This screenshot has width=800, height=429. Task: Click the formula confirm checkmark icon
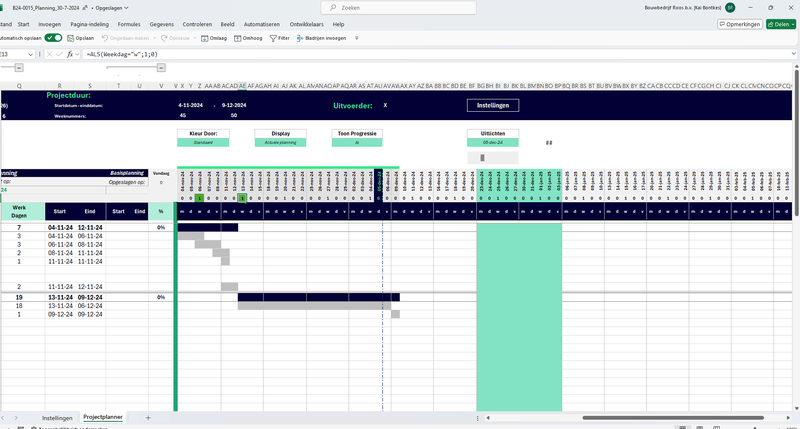point(59,54)
